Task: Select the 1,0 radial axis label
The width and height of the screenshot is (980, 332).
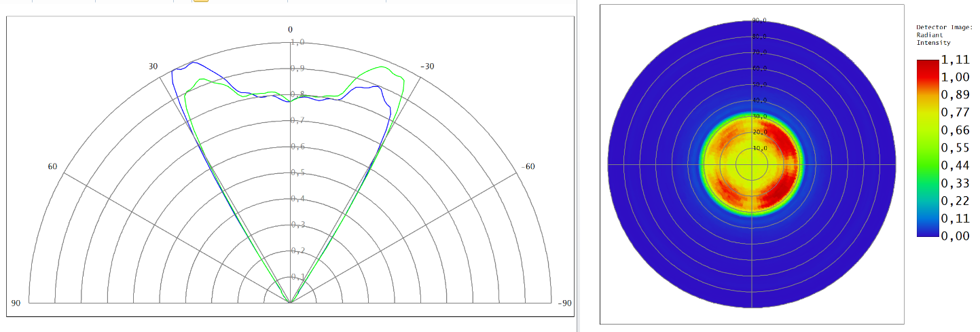Action: coord(297,42)
